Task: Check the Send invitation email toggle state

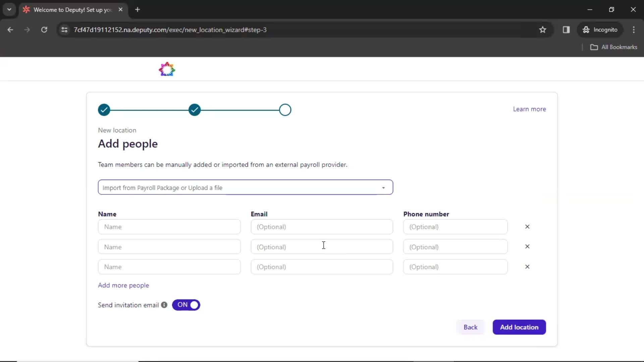Action: pos(186,305)
